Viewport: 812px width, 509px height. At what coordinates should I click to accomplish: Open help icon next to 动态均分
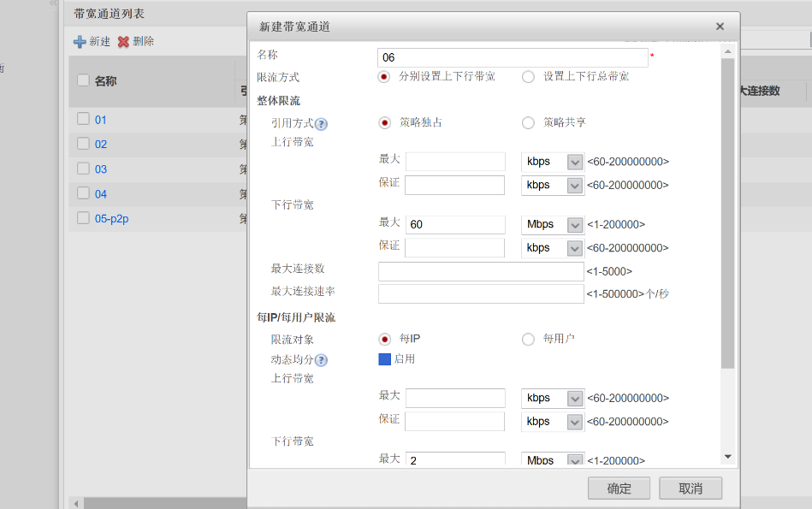tap(321, 360)
